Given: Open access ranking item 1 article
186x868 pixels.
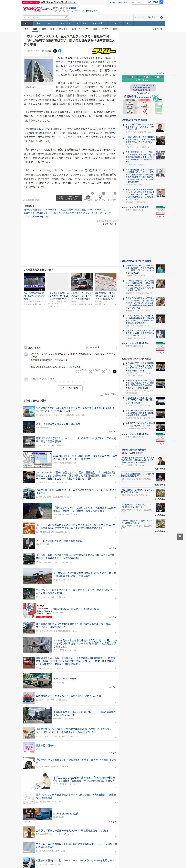Looking at the screenshot, I should (x=140, y=127).
